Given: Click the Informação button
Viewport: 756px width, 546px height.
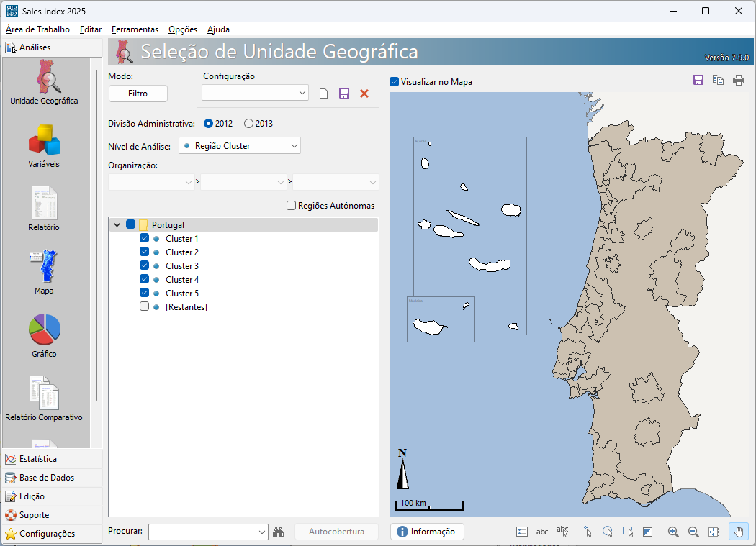Looking at the screenshot, I should tap(427, 532).
